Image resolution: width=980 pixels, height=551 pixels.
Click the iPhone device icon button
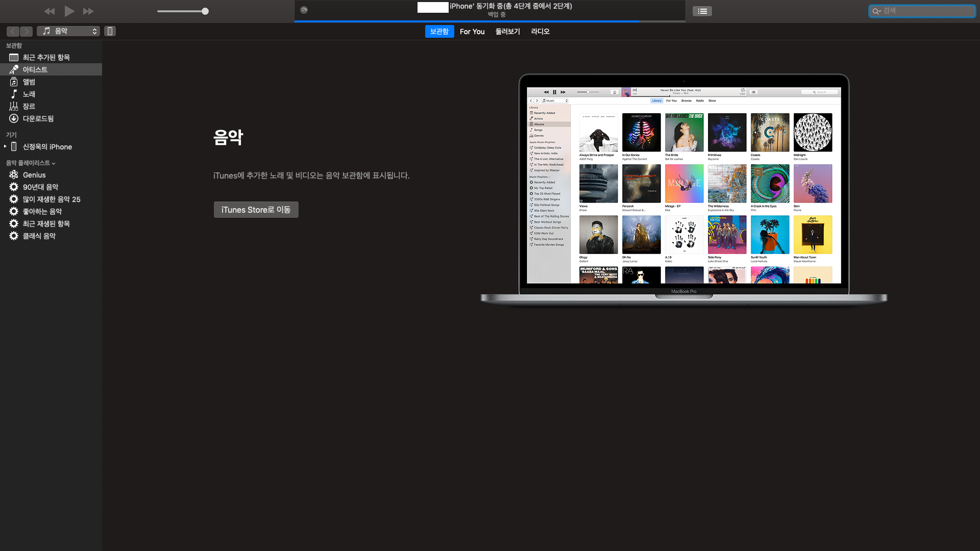(110, 31)
